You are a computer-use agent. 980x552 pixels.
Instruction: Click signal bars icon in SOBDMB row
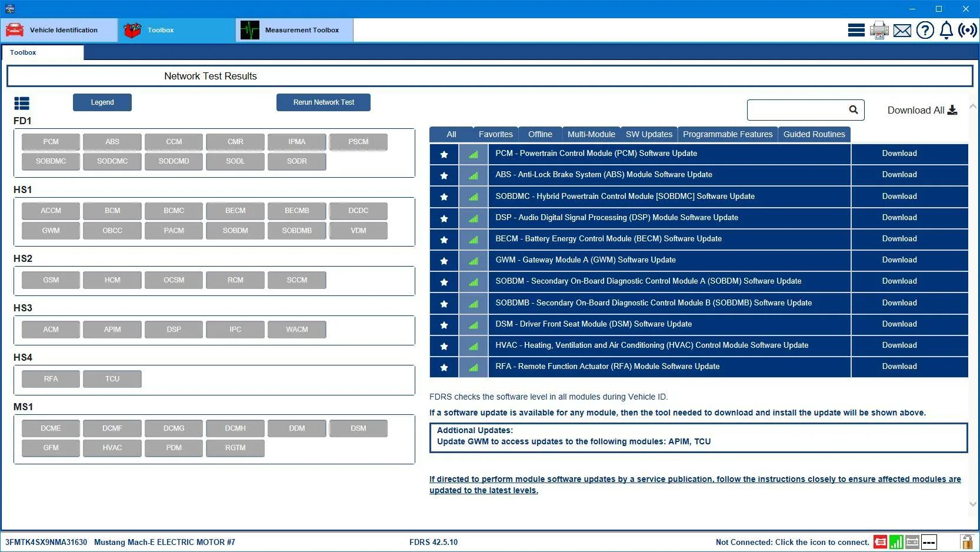click(474, 304)
